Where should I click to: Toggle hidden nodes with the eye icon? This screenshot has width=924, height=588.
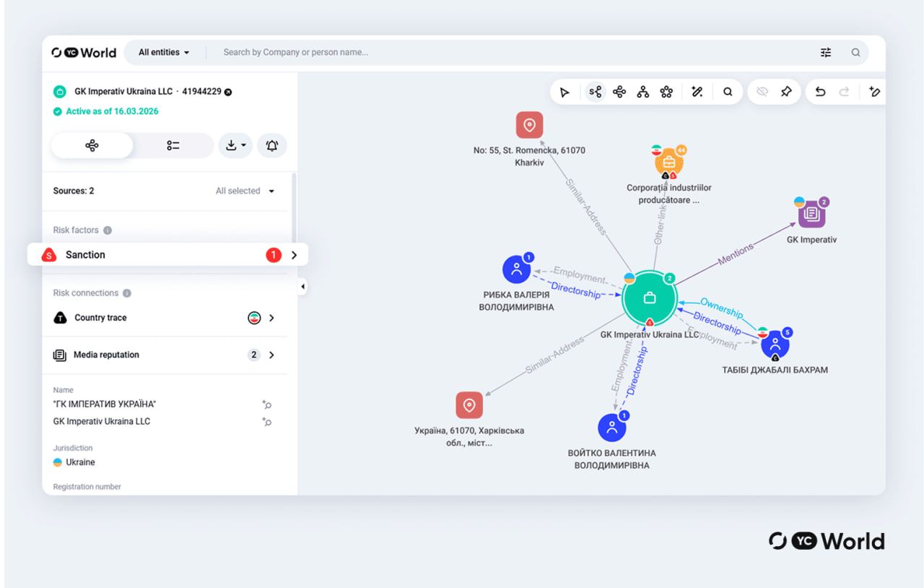pyautogui.click(x=762, y=92)
